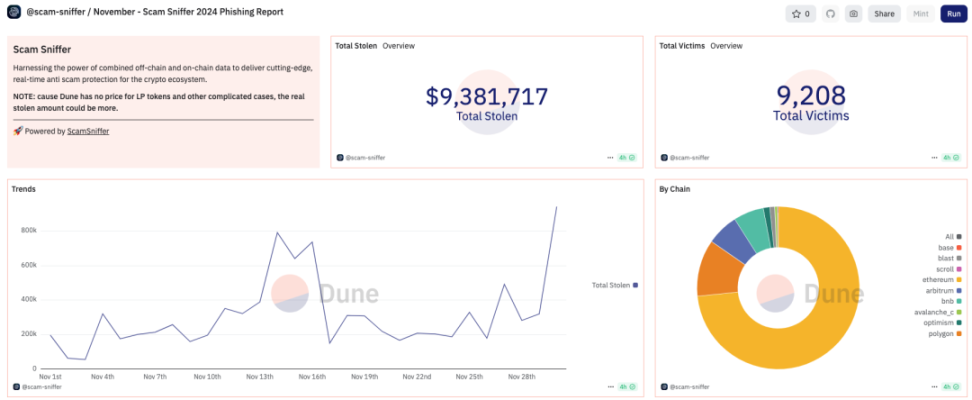The width and height of the screenshot is (972, 400).
Task: Toggle arbitrum series in chain legend
Action: pyautogui.click(x=941, y=290)
